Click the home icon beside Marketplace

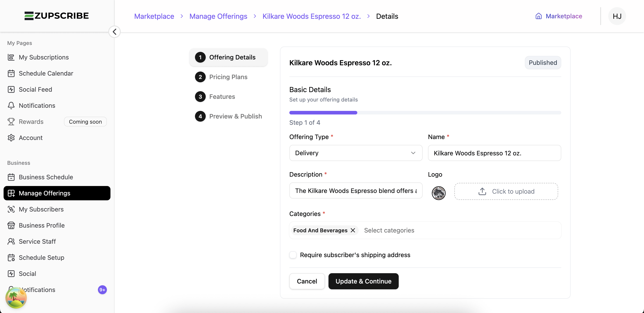(x=538, y=16)
